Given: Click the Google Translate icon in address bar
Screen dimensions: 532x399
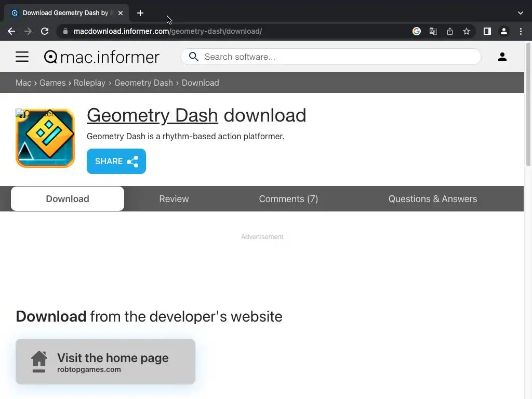Looking at the screenshot, I should click(x=433, y=31).
